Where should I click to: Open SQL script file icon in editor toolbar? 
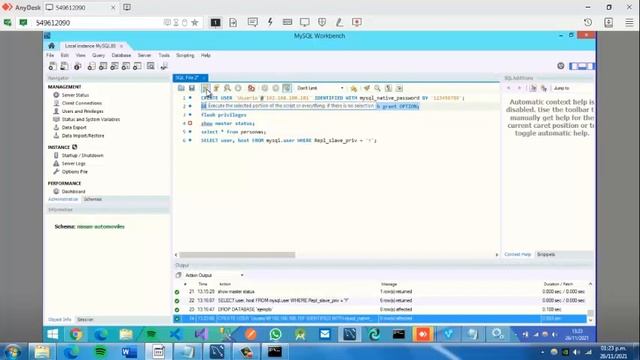(181, 88)
